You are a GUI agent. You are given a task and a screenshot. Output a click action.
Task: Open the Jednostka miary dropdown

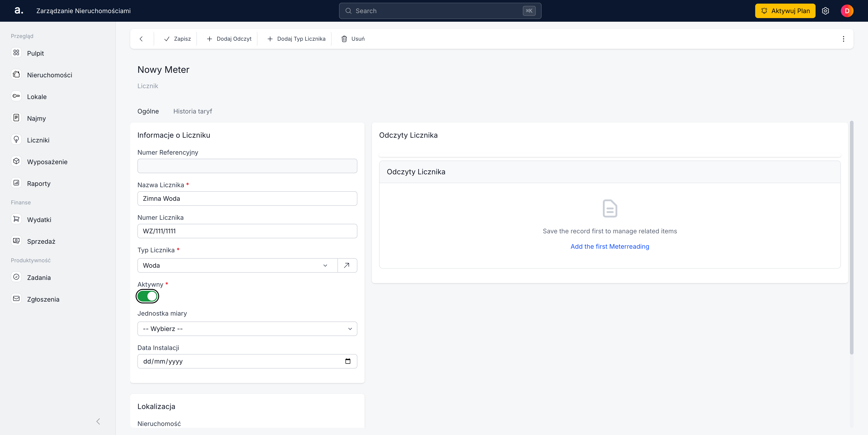pos(247,329)
